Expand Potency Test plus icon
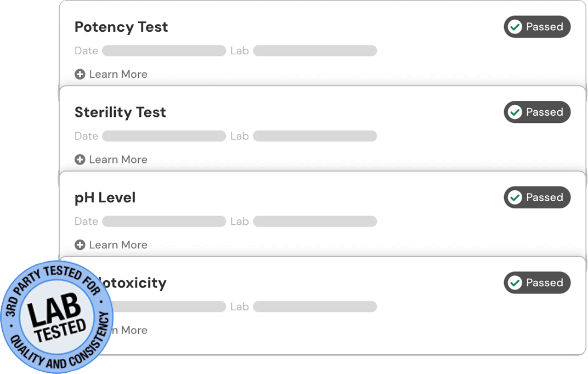Viewport: 588px width, 374px height. [x=80, y=74]
